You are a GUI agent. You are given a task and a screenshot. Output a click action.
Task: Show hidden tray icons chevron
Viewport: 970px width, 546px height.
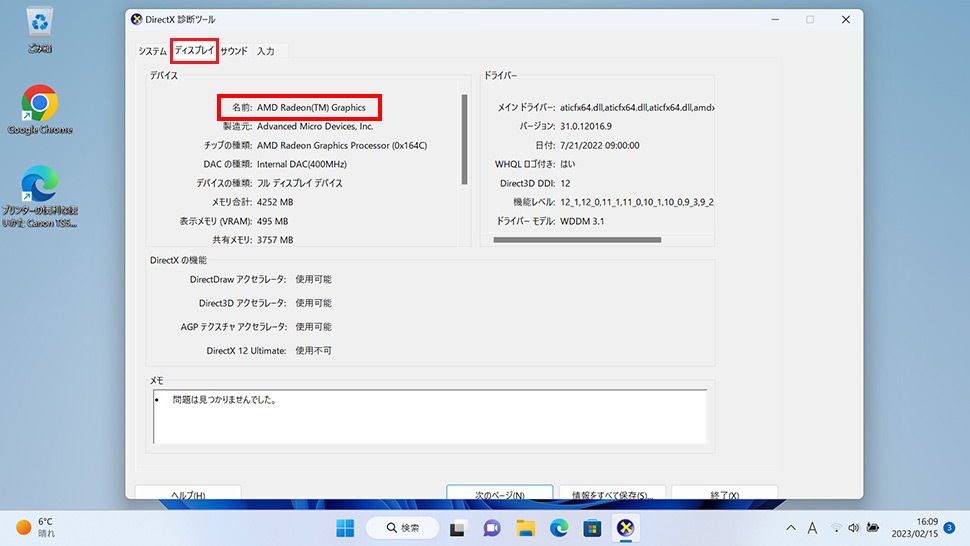pos(791,528)
